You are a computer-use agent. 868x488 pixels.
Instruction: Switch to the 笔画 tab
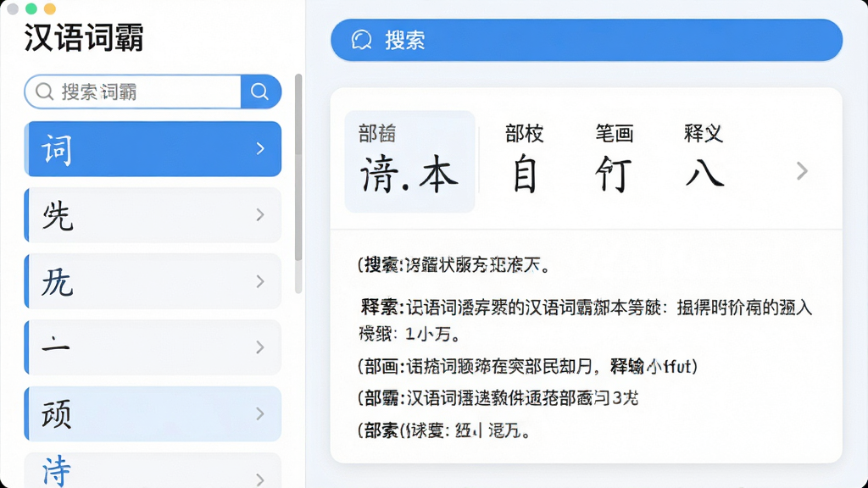point(614,158)
